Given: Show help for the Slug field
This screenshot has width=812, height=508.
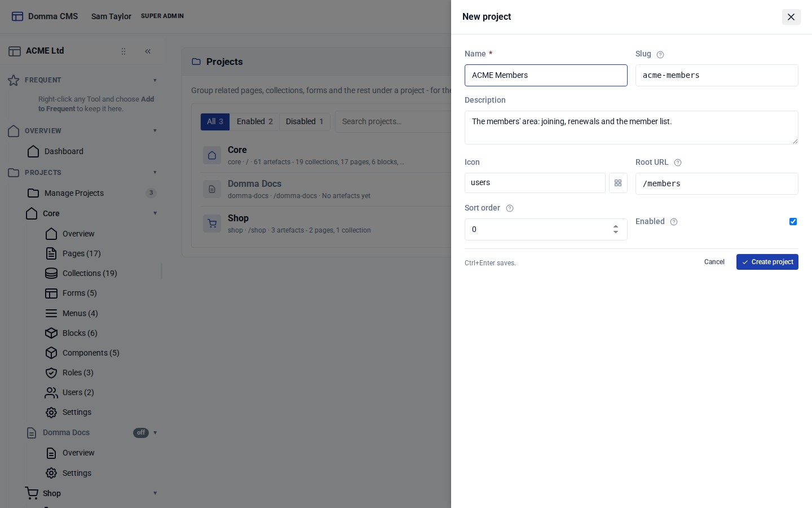Looking at the screenshot, I should pos(660,55).
